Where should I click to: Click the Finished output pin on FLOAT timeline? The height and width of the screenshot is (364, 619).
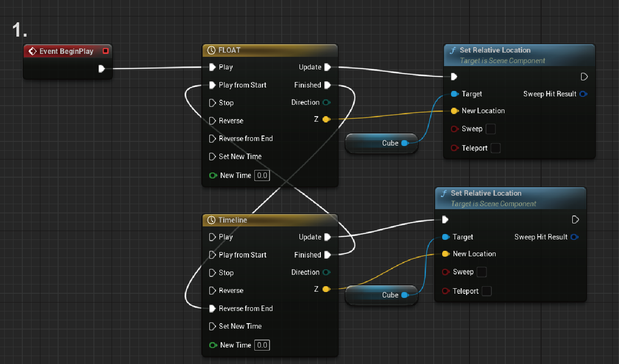[x=328, y=85]
